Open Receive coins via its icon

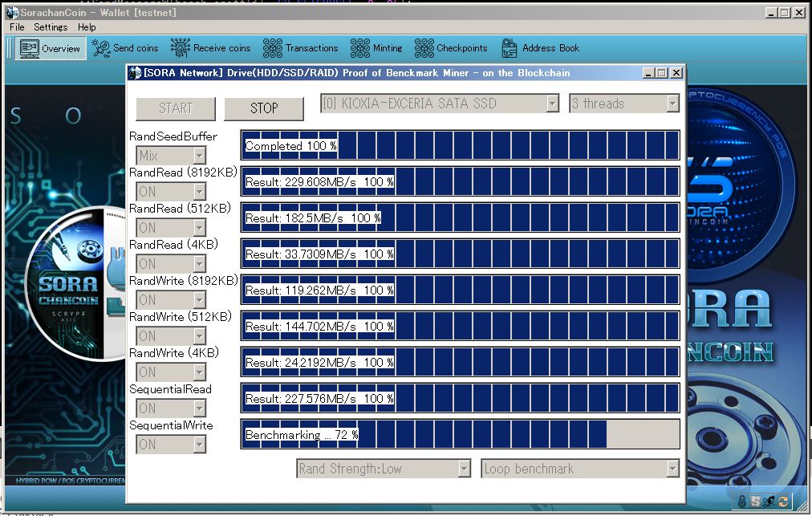181,48
